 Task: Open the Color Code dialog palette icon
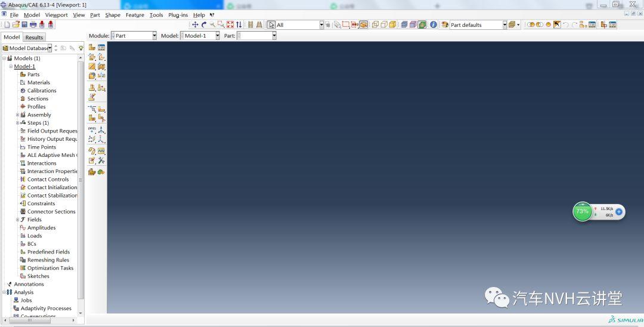pyautogui.click(x=444, y=24)
